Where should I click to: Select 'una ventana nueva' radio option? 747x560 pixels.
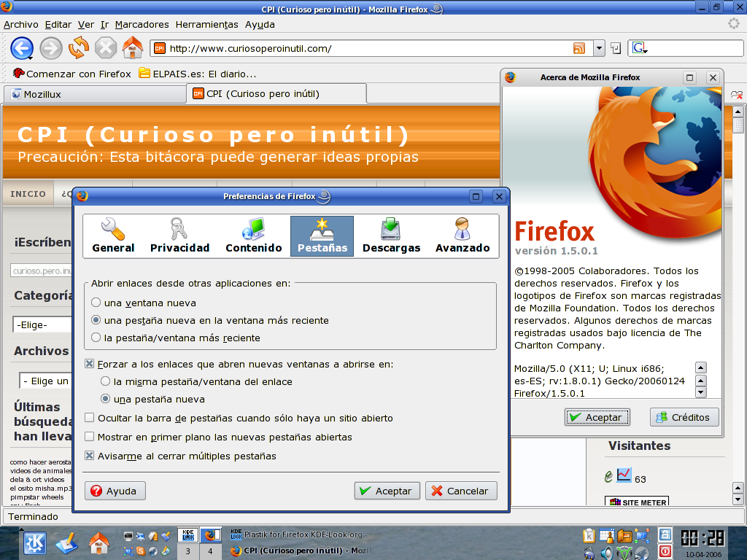pos(96,303)
